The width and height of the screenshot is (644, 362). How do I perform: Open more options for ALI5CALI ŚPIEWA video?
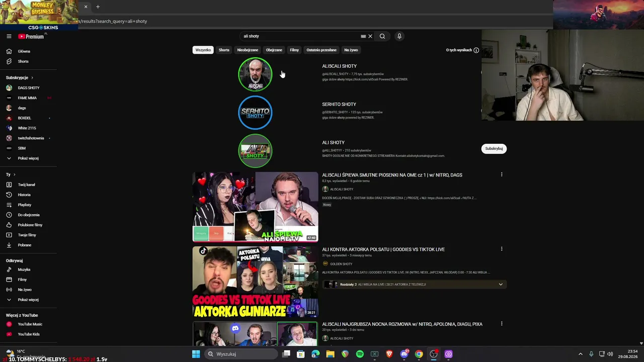point(502,174)
